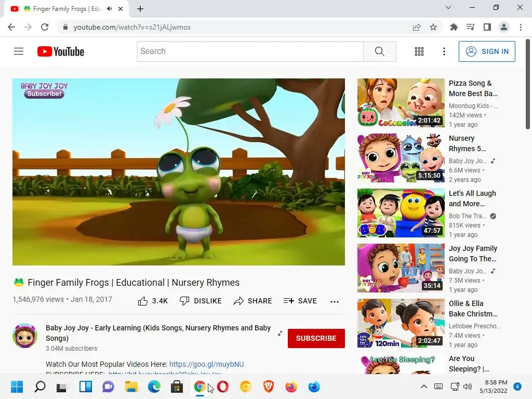Open Chrome tab search chevron
The width and height of the screenshot is (532, 399).
pos(448,7)
